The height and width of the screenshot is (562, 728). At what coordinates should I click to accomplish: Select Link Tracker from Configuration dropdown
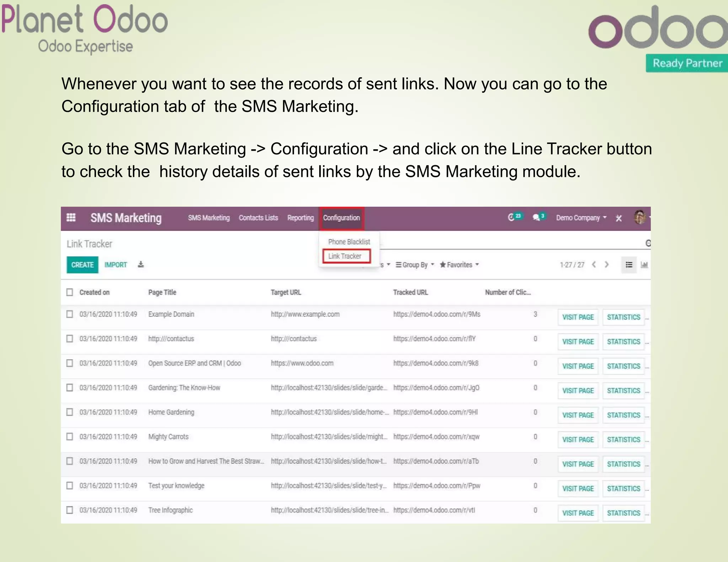click(347, 256)
